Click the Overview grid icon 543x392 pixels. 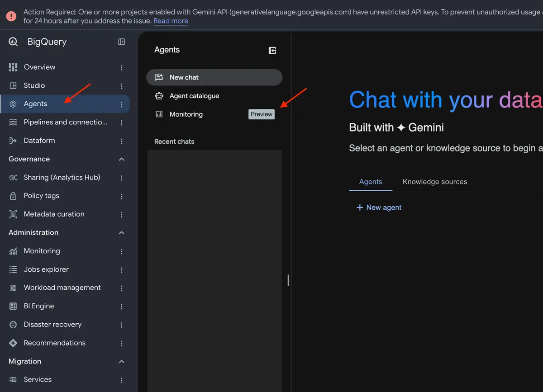pos(13,67)
